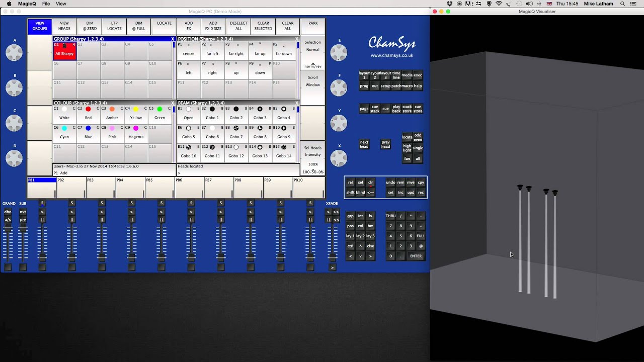Click encoder wheel C

tap(14, 123)
